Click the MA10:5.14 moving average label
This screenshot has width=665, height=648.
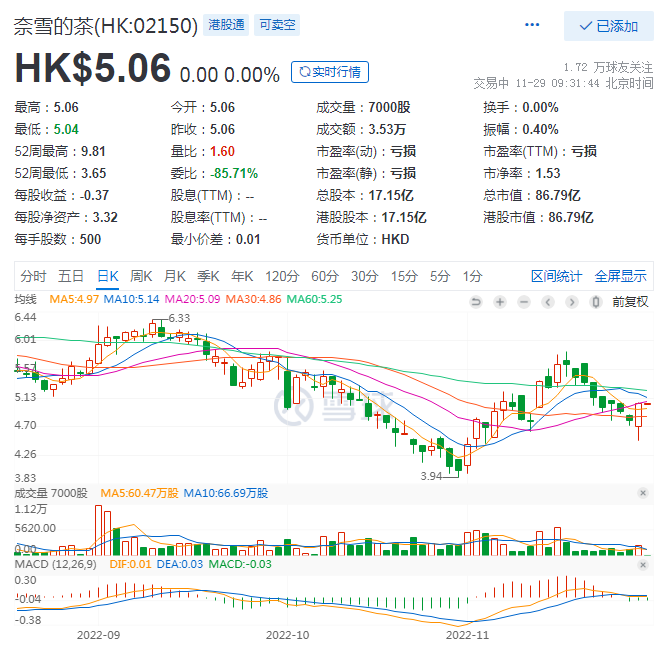click(131, 299)
